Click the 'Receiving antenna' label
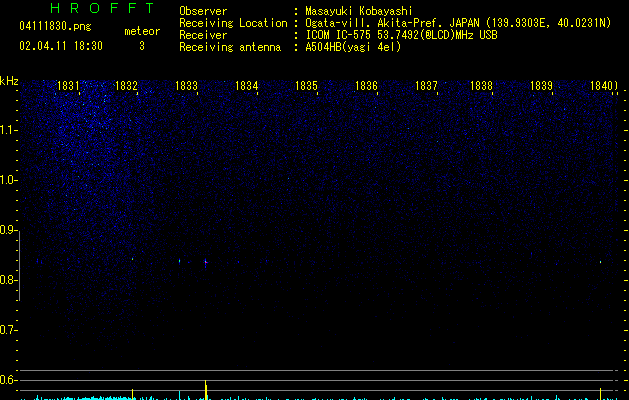 pos(230,47)
